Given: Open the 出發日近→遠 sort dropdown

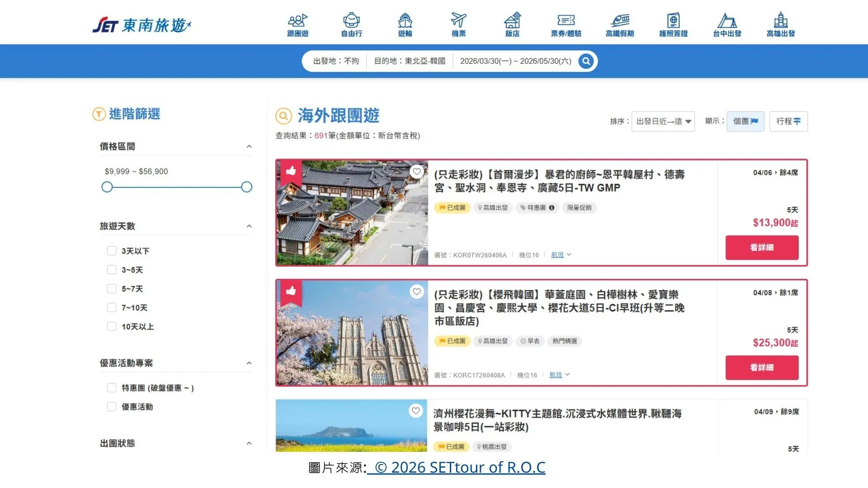Looking at the screenshot, I should click(663, 122).
